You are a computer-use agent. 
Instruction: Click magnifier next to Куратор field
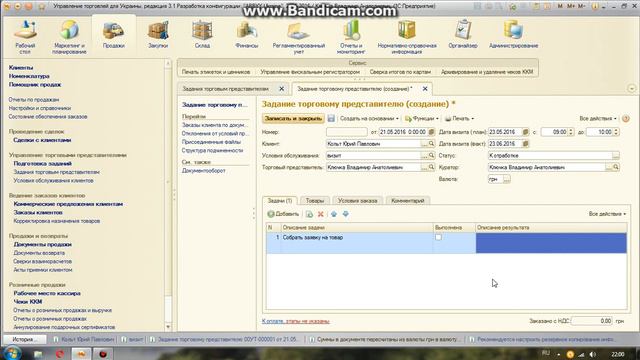coord(616,167)
